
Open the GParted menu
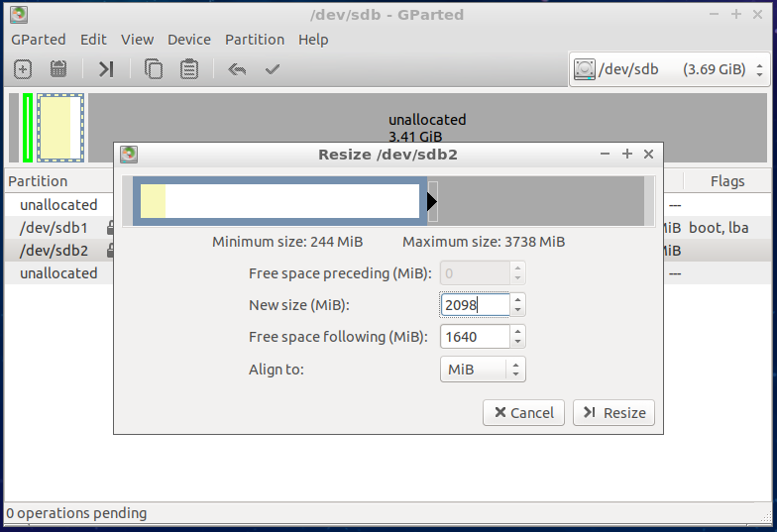39,40
